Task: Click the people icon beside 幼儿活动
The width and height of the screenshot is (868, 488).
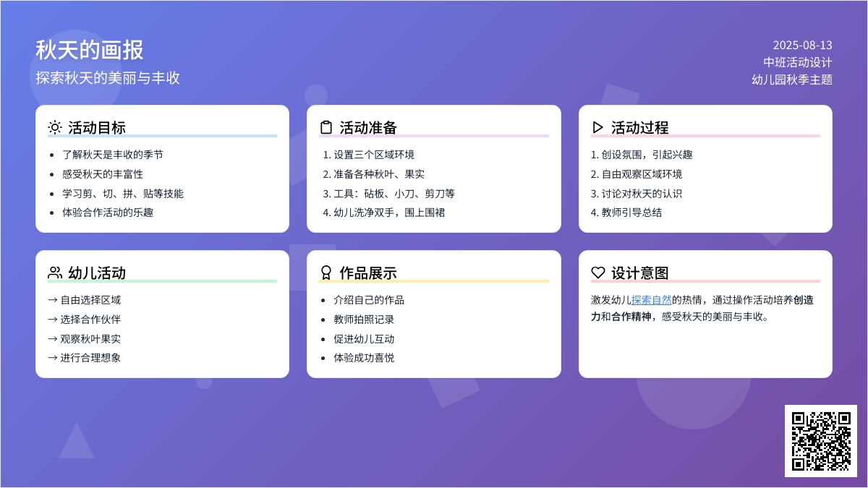Action: click(x=55, y=273)
